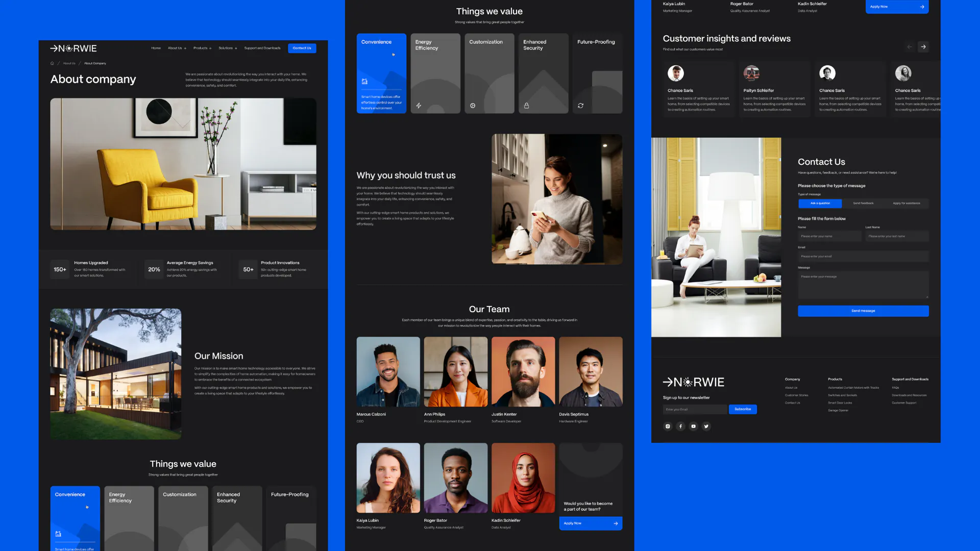Open the Customer Stories footer link
Screen dimensions: 980x551
pyautogui.click(x=796, y=395)
